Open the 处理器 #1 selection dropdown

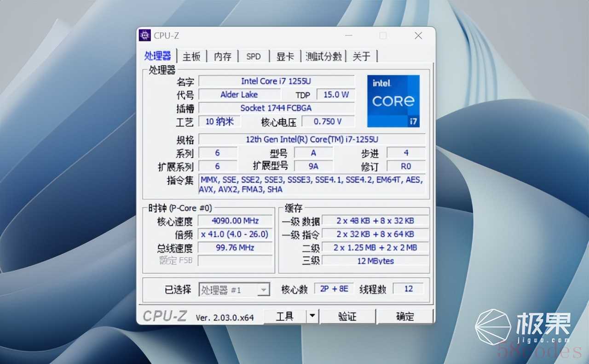[234, 290]
